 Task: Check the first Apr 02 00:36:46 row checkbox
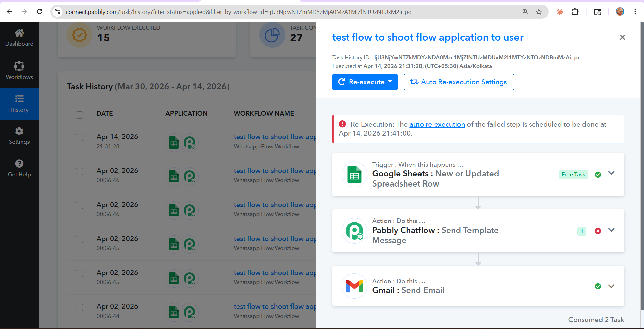pyautogui.click(x=79, y=172)
